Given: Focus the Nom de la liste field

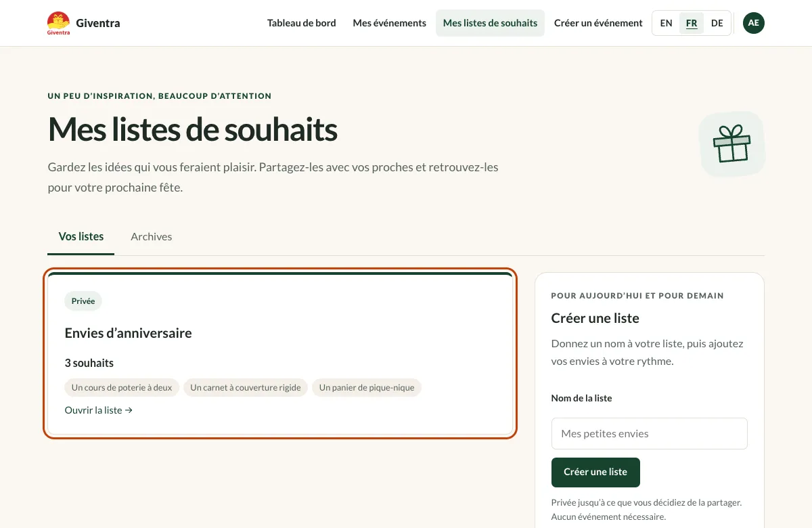Looking at the screenshot, I should (x=650, y=434).
